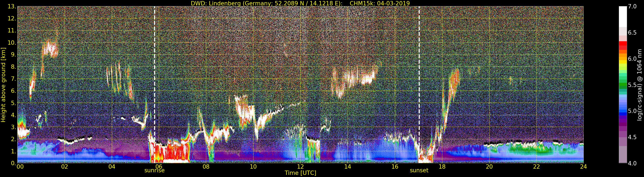Viewport: 644px width, 177px height.
Task: Click height axis tick '3.'
Action: (14, 127)
